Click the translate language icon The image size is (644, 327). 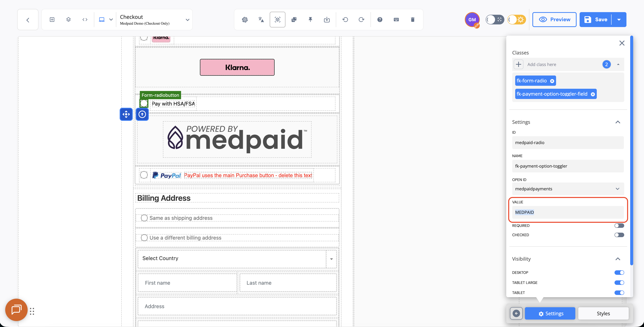point(261,19)
